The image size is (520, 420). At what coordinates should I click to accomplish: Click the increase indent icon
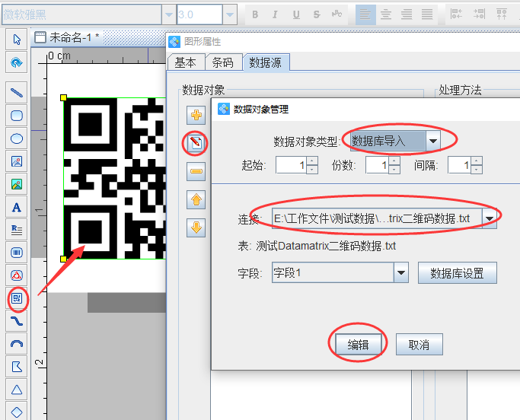pos(479,14)
